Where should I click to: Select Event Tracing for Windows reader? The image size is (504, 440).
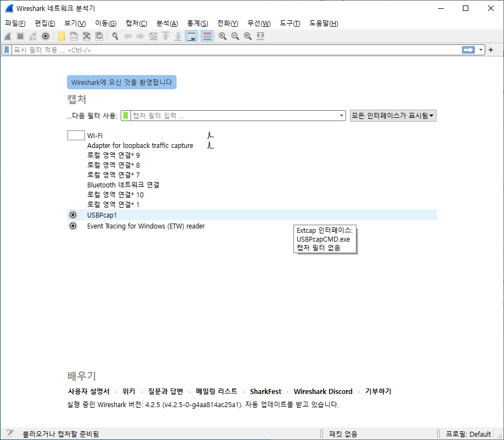tap(252, 226)
